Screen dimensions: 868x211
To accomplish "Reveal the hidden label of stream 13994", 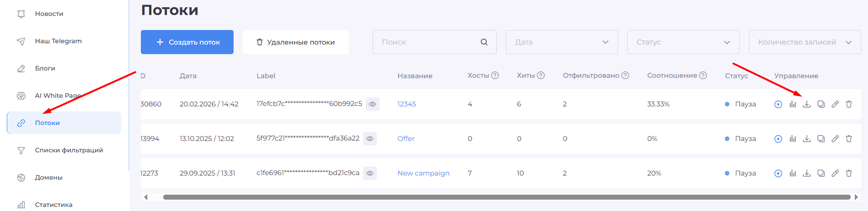I will (370, 139).
